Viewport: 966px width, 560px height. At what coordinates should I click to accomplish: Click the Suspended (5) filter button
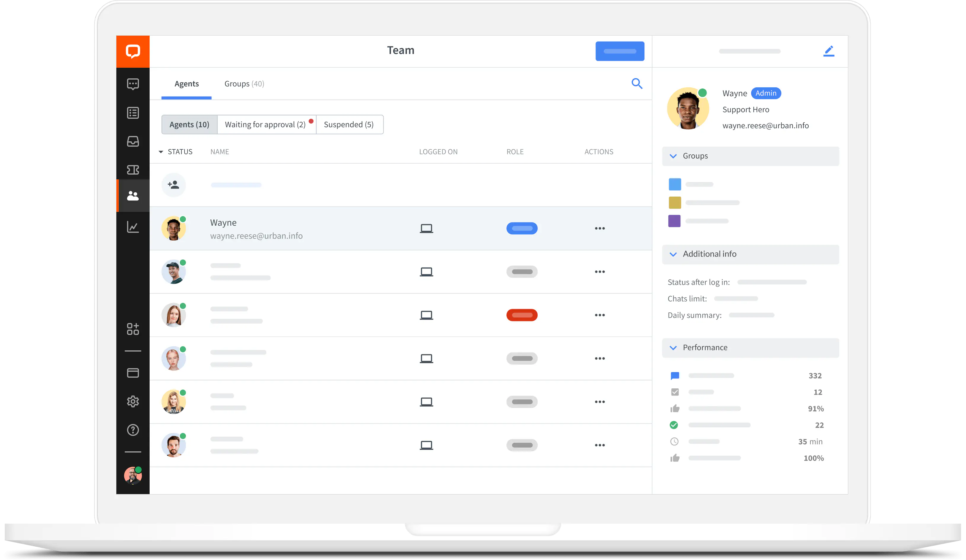click(349, 124)
